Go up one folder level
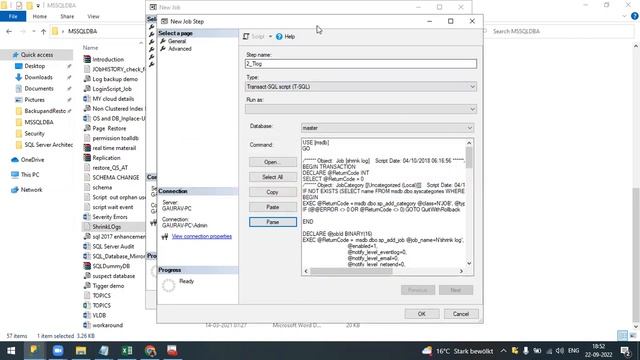This screenshot has height=360, width=640. 43,31
